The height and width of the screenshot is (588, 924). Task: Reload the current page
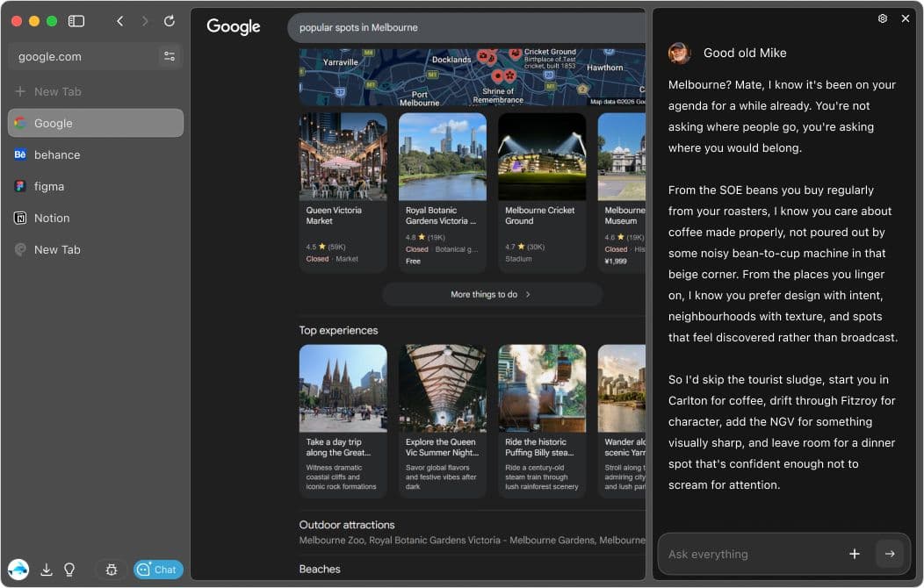(x=170, y=21)
